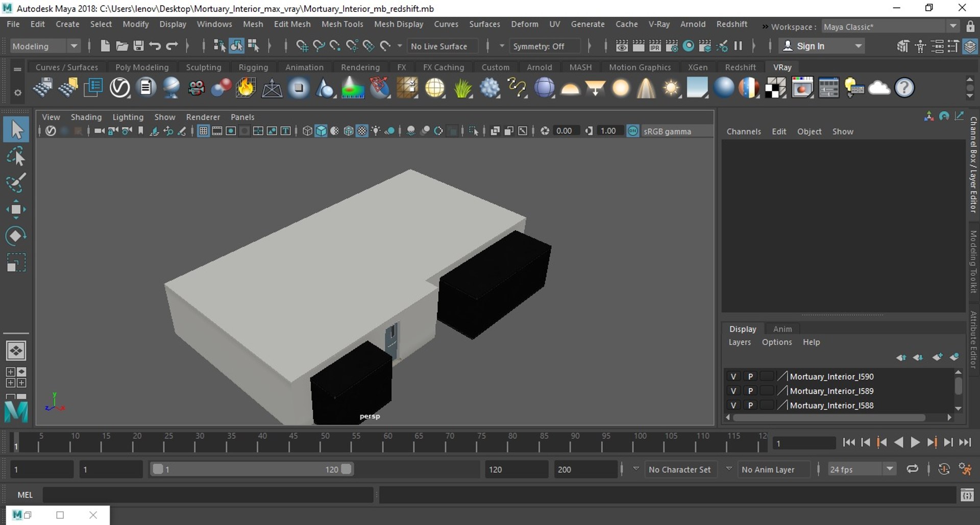The width and height of the screenshot is (980, 525).
Task: Toggle playback P for Mortuary_Interior_l589 layer
Action: pyautogui.click(x=750, y=391)
